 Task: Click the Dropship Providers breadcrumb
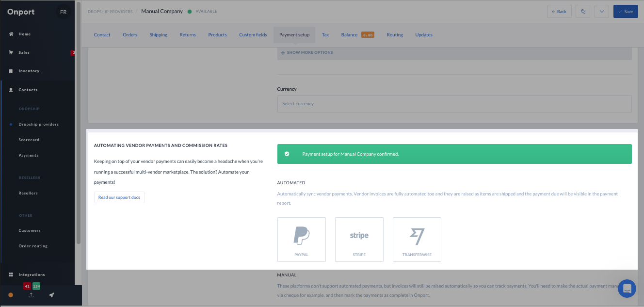click(x=110, y=12)
